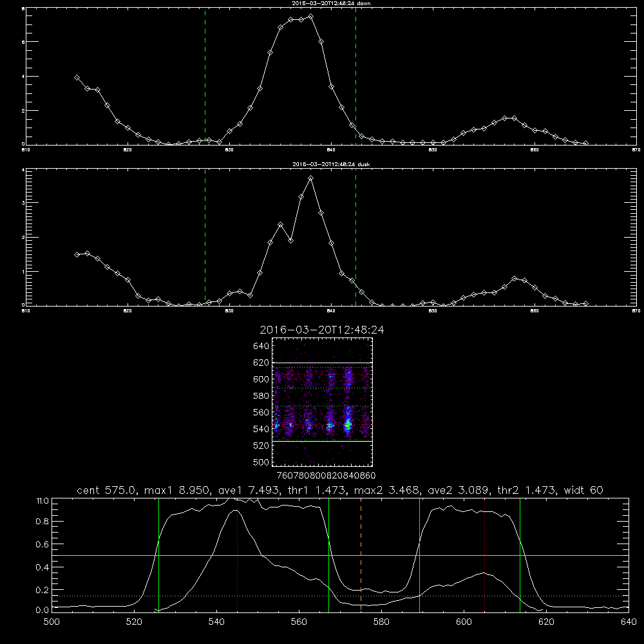Click the first diamond data point on dawn curve
Screen dimensions: 644x644
tap(77, 78)
